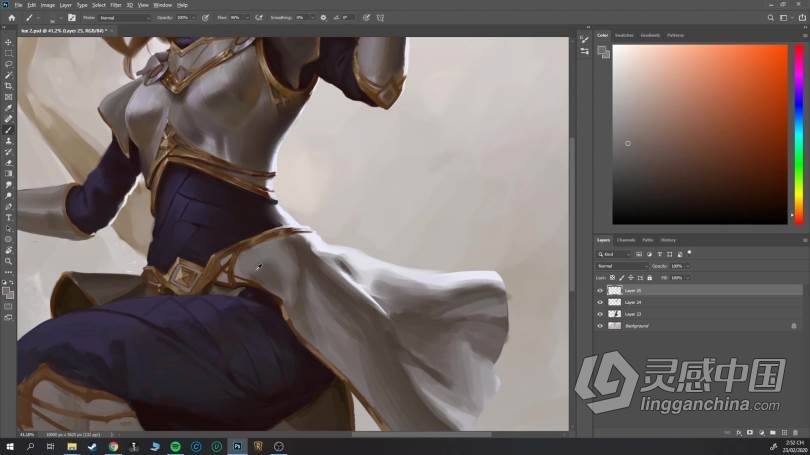
Task: Click the Home icon in options bar
Action: (11, 18)
